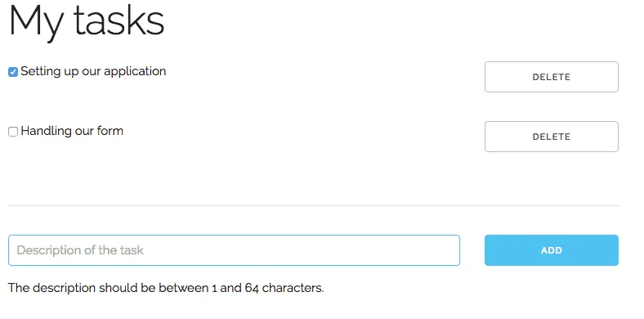
Task: Click the 'Setting up our application' task label
Action: click(93, 71)
